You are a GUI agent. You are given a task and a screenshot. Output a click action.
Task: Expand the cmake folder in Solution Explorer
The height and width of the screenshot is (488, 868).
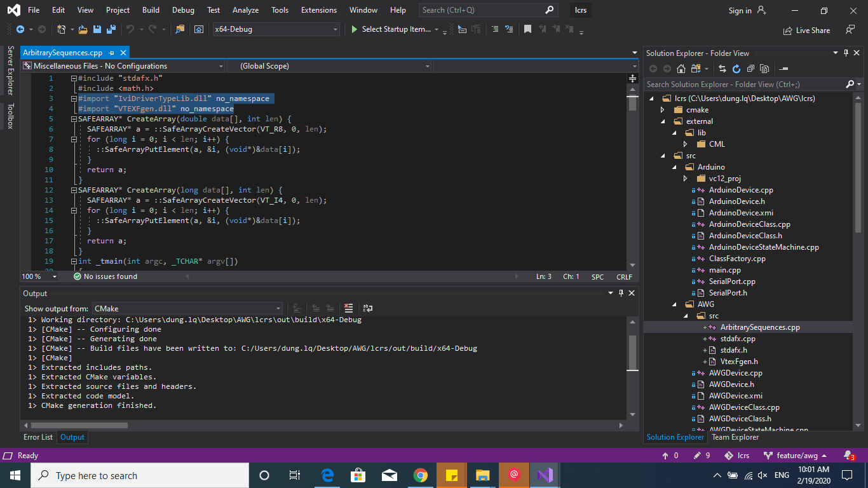pos(662,109)
